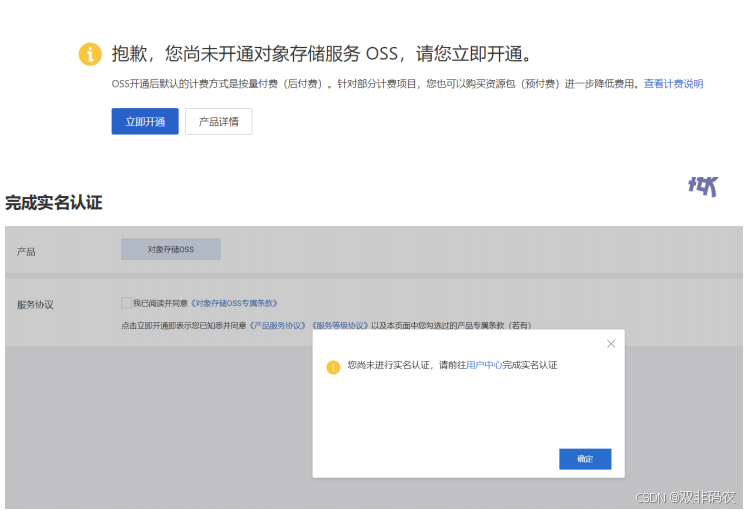The height and width of the screenshot is (511, 747).
Task: Click the 服务协议 row label
Action: point(35,305)
